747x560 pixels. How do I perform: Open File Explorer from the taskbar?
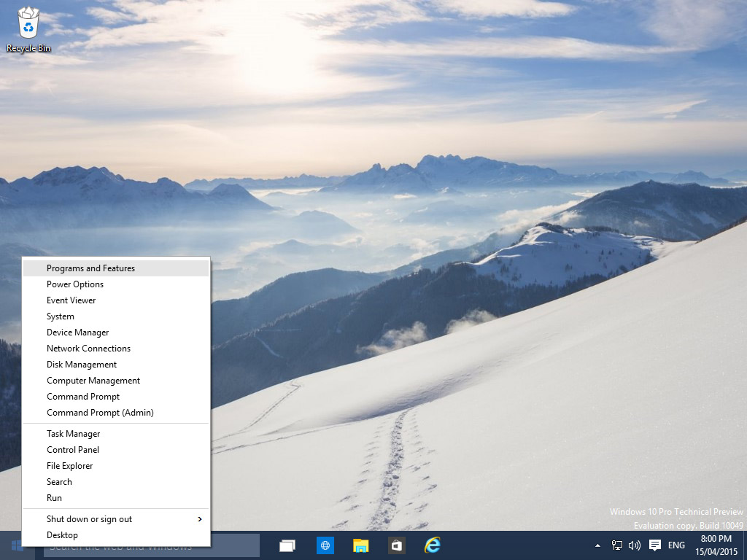[x=360, y=545]
